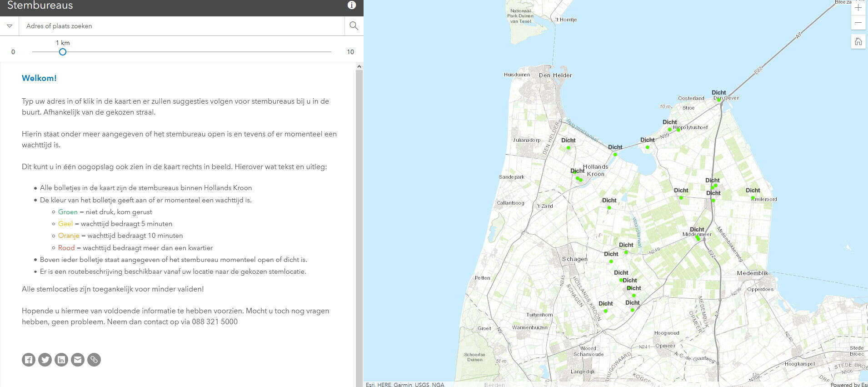Zoom out on the map
The image size is (868, 387).
(x=858, y=23)
